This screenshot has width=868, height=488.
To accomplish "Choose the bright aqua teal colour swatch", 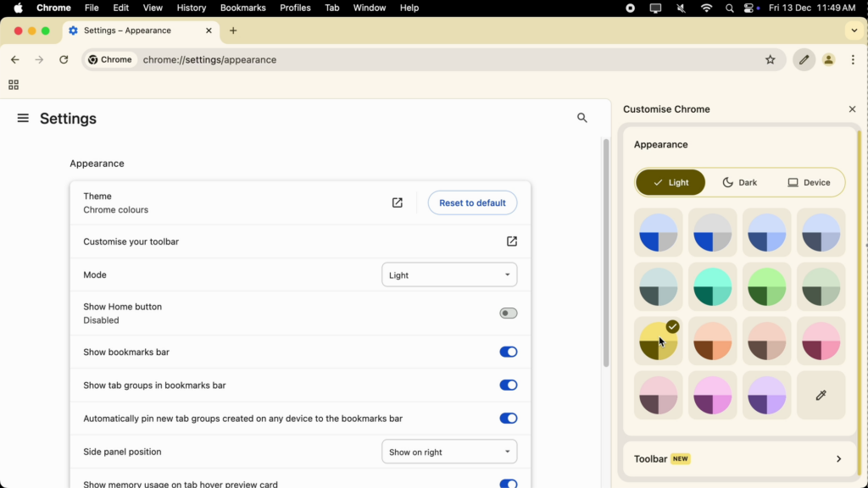I will coord(712,286).
